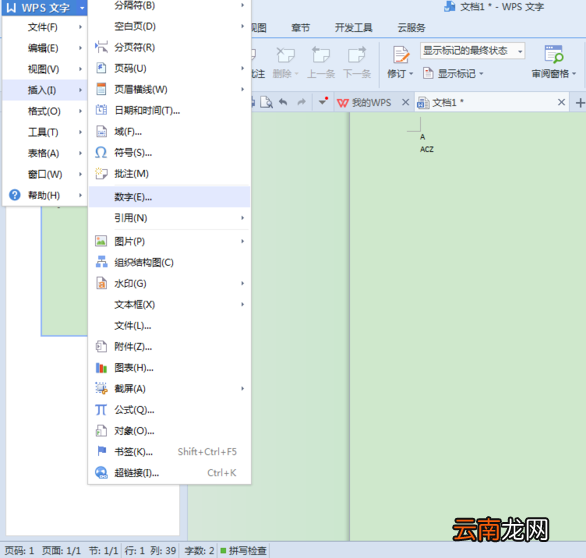586x558 pixels.
Task: Click the redo arrow in quick toolbar
Action: tap(301, 102)
